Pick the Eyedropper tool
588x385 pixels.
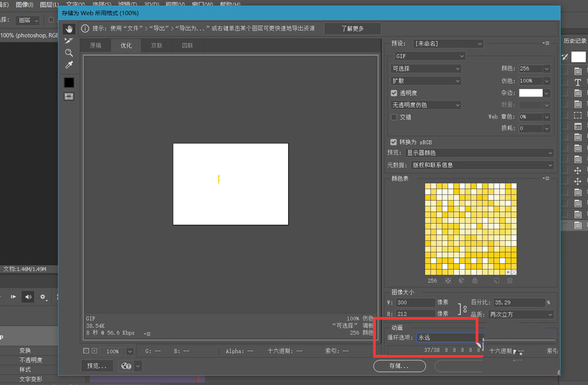69,65
